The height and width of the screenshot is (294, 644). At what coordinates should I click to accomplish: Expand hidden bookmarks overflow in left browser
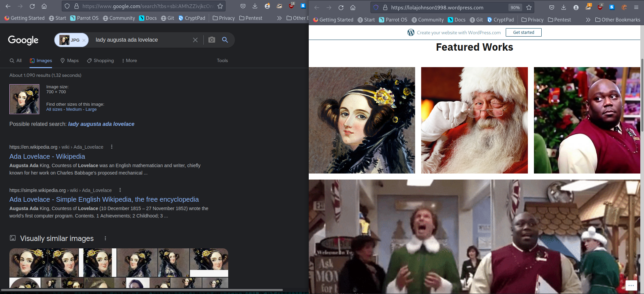pos(279,18)
